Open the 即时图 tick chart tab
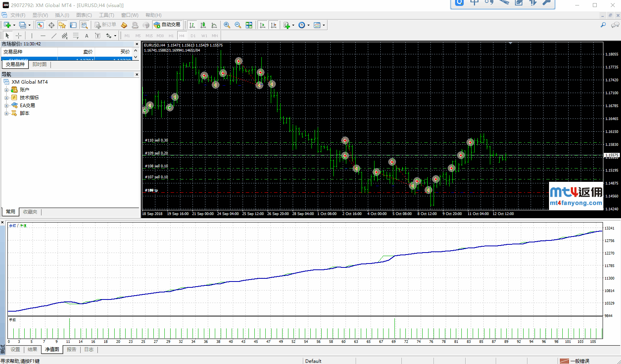 click(x=40, y=65)
